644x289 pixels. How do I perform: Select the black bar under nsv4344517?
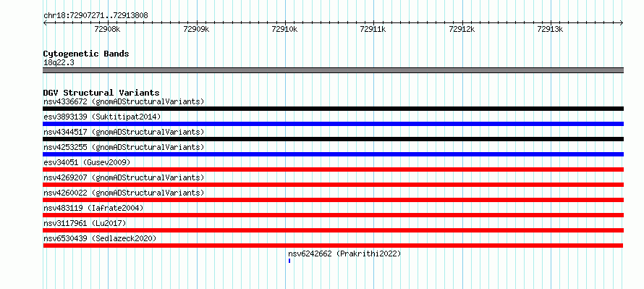[333, 139]
